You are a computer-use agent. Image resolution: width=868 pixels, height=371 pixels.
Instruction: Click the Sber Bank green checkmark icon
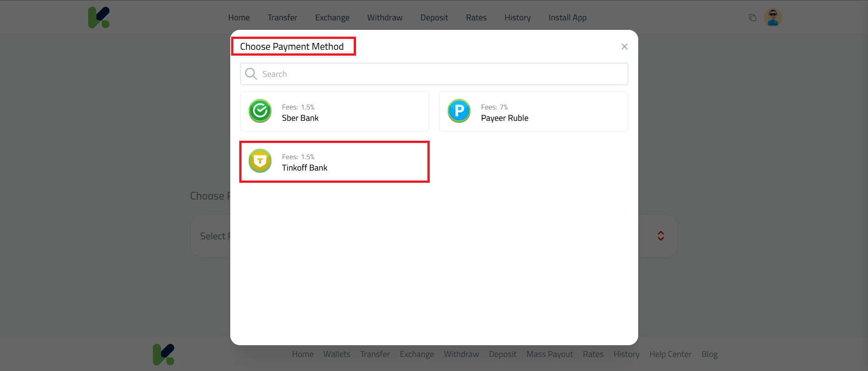click(260, 111)
